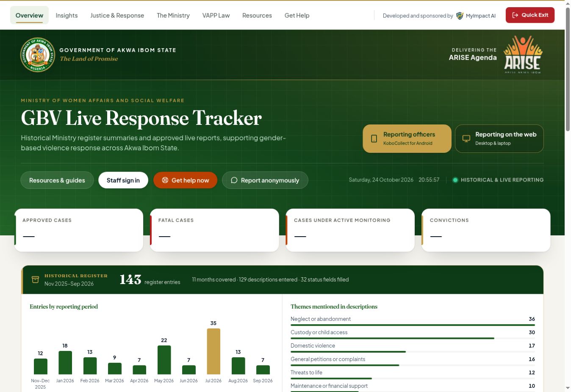Image resolution: width=571 pixels, height=392 pixels.
Task: Select Reporting on the web card
Action: (x=499, y=138)
